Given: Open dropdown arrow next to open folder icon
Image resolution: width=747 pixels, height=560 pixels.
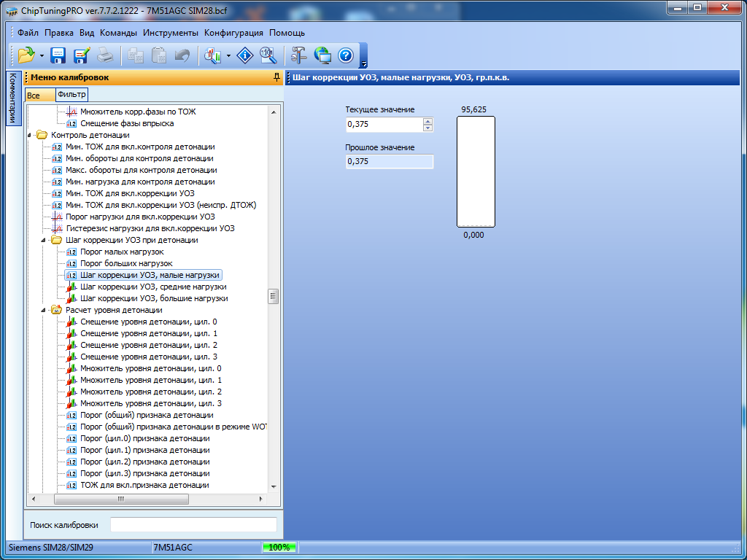Looking at the screenshot, I should (x=42, y=56).
